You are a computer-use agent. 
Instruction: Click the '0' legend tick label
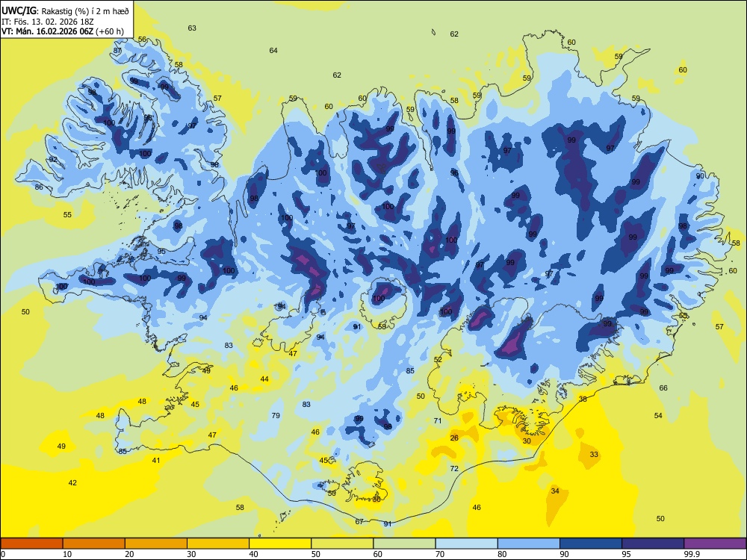click(x=3, y=554)
